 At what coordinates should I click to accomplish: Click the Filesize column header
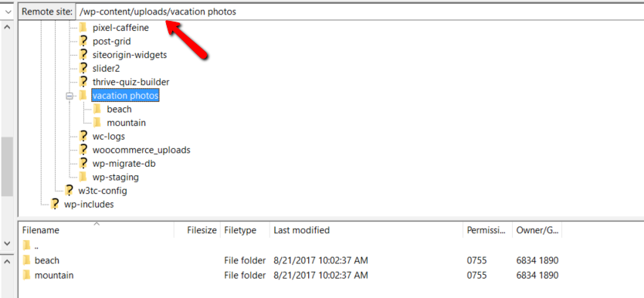pos(197,230)
